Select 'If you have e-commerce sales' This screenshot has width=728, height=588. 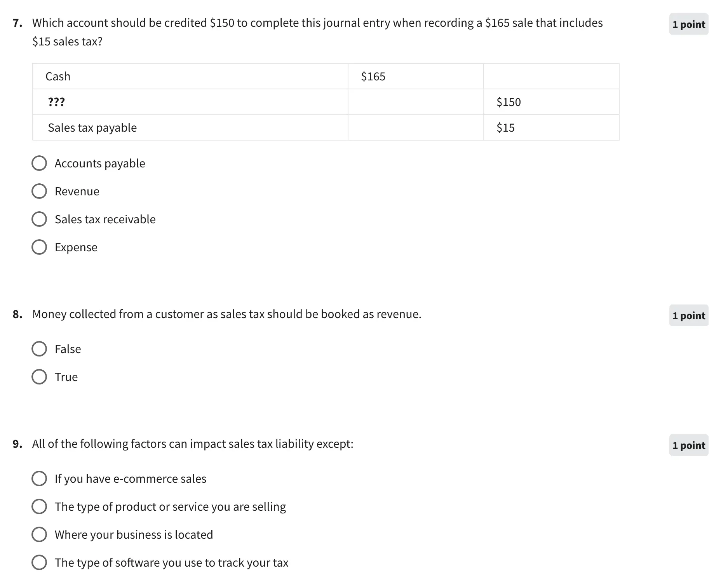(x=39, y=479)
